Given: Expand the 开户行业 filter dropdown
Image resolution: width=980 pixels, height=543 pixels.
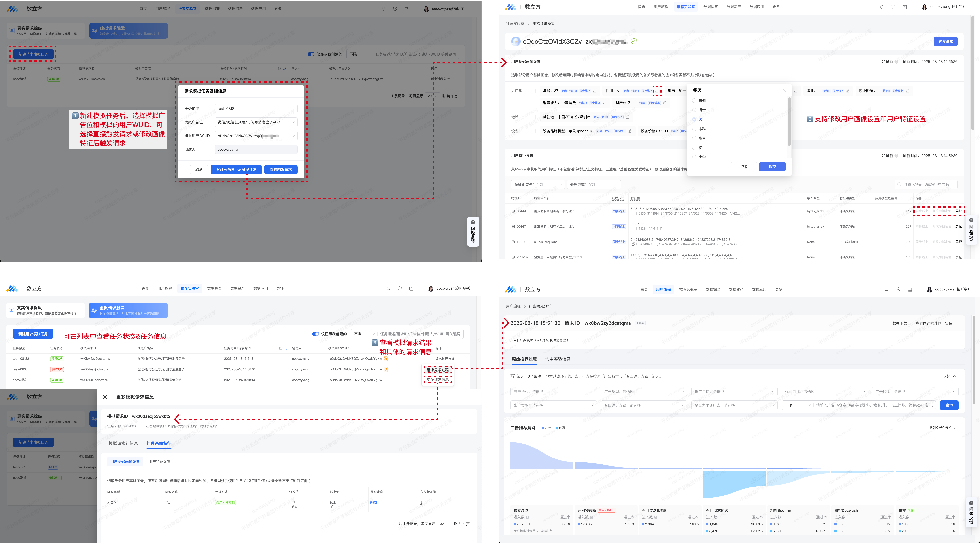Looking at the screenshot, I should tap(553, 392).
